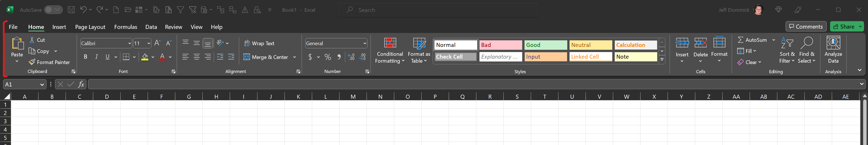This screenshot has height=145, width=868.
Task: Click the Cut scissors icon
Action: click(x=32, y=40)
